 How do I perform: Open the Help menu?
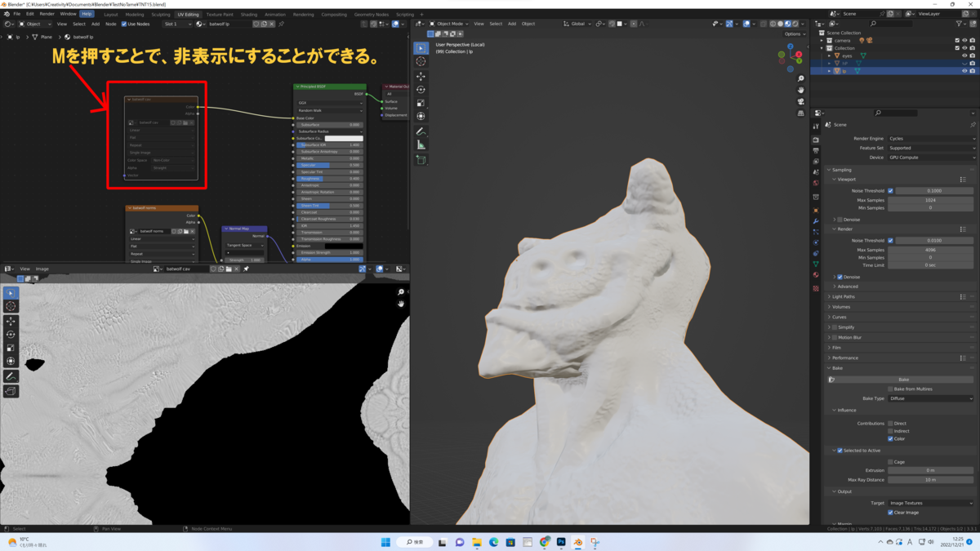click(x=87, y=14)
